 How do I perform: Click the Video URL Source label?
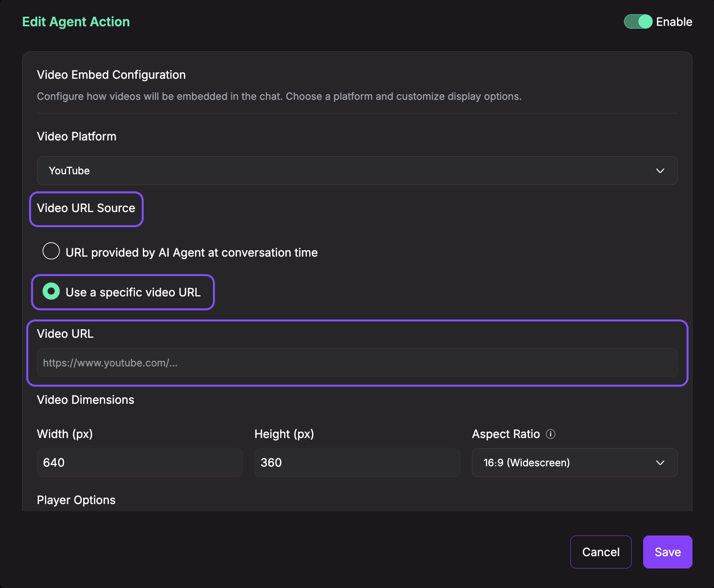[86, 208]
